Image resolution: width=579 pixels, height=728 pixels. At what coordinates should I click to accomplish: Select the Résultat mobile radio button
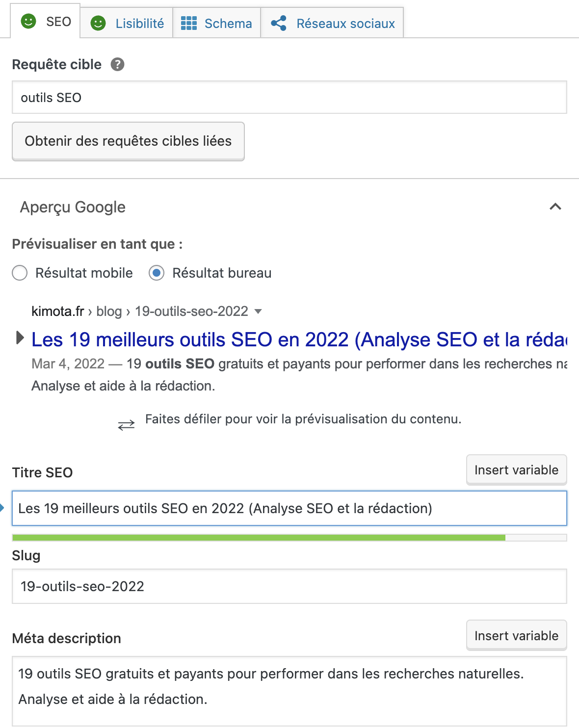coord(20,273)
